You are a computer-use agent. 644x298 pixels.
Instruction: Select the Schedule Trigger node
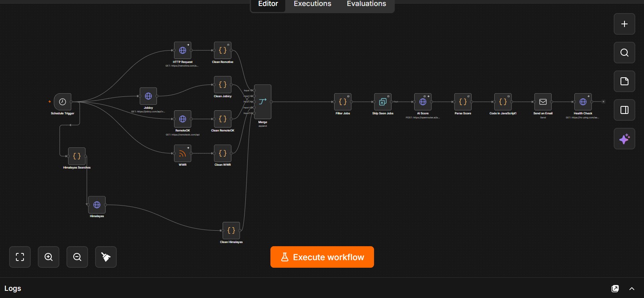coord(63,102)
